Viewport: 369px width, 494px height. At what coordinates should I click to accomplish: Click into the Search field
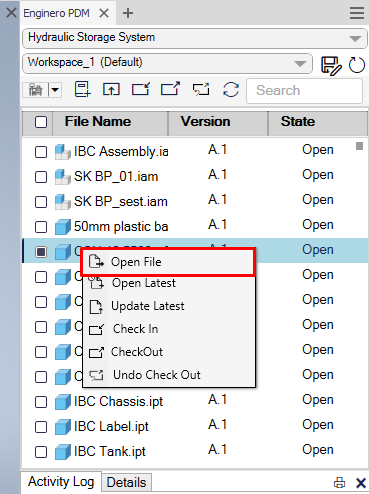[304, 91]
